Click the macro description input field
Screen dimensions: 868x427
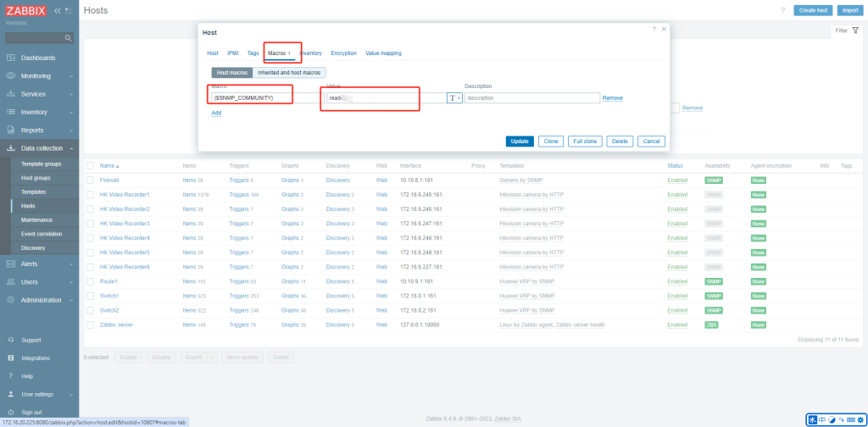coord(532,98)
